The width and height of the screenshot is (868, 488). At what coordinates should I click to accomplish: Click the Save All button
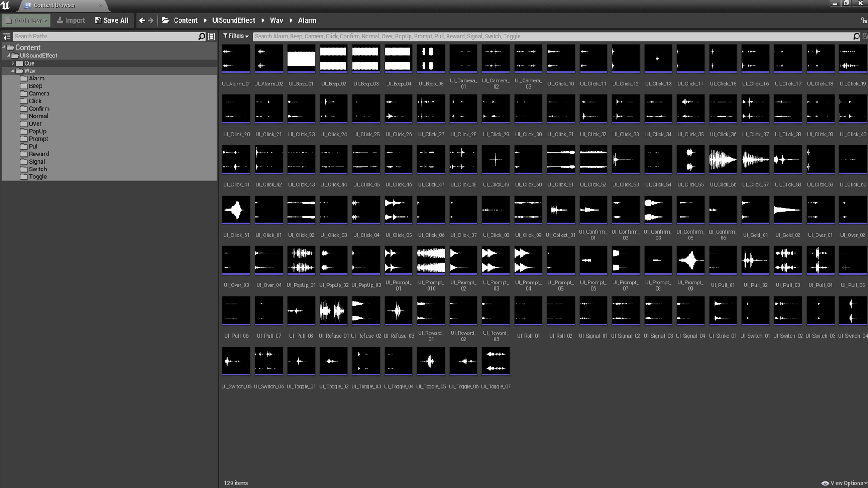pyautogui.click(x=111, y=20)
